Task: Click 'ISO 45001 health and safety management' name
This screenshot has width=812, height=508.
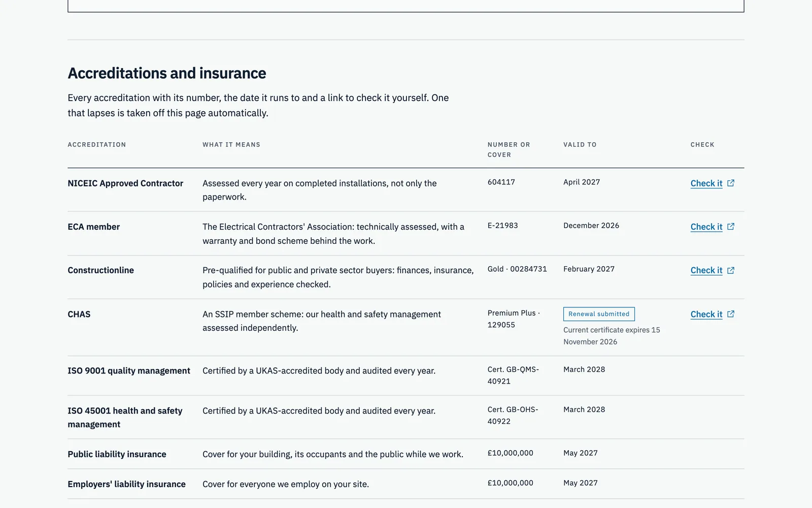Action: (125, 418)
